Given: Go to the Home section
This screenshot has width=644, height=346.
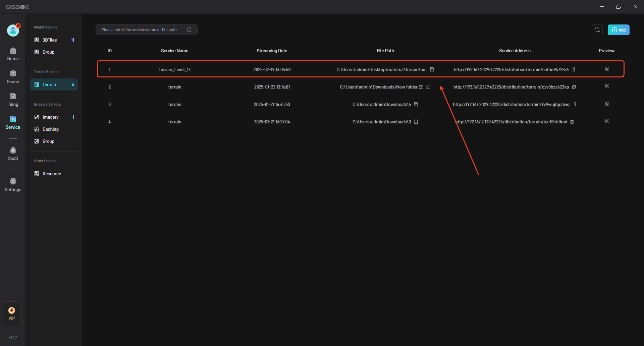Looking at the screenshot, I should (x=13, y=54).
